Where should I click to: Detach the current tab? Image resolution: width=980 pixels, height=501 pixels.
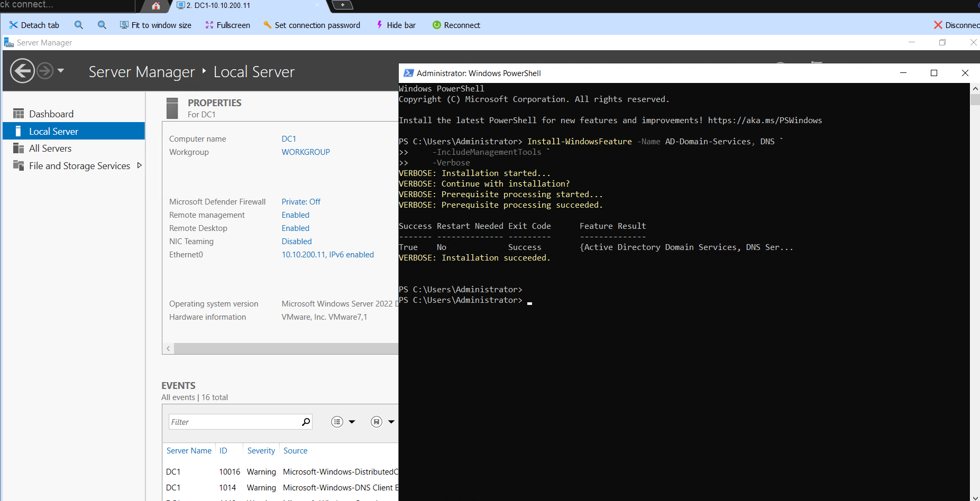(34, 25)
